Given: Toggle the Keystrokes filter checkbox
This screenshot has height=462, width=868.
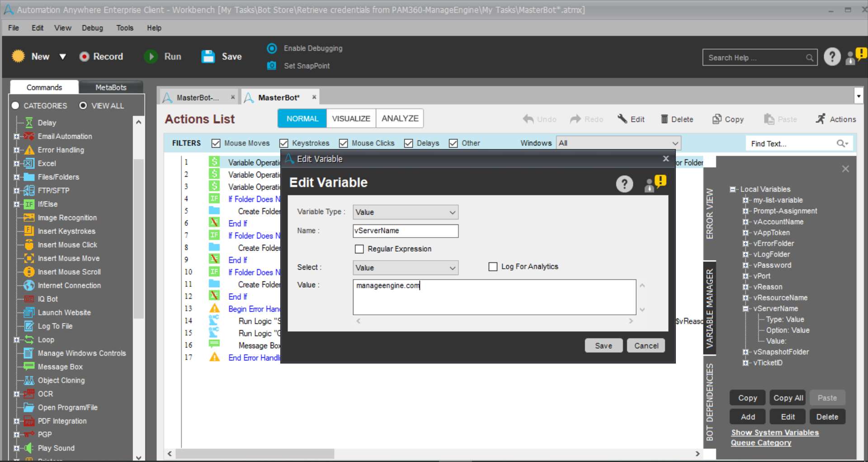Looking at the screenshot, I should tap(284, 143).
